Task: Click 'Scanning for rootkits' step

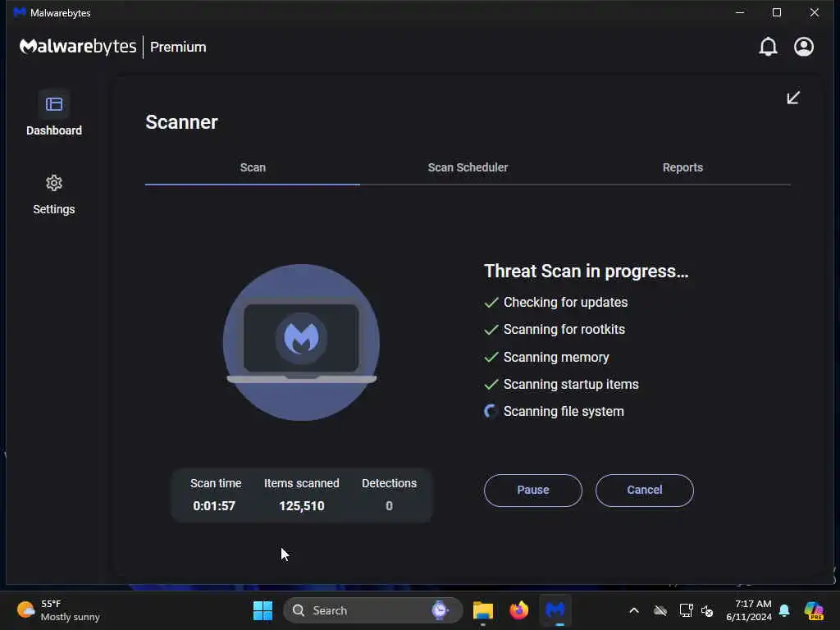Action: pyautogui.click(x=564, y=330)
